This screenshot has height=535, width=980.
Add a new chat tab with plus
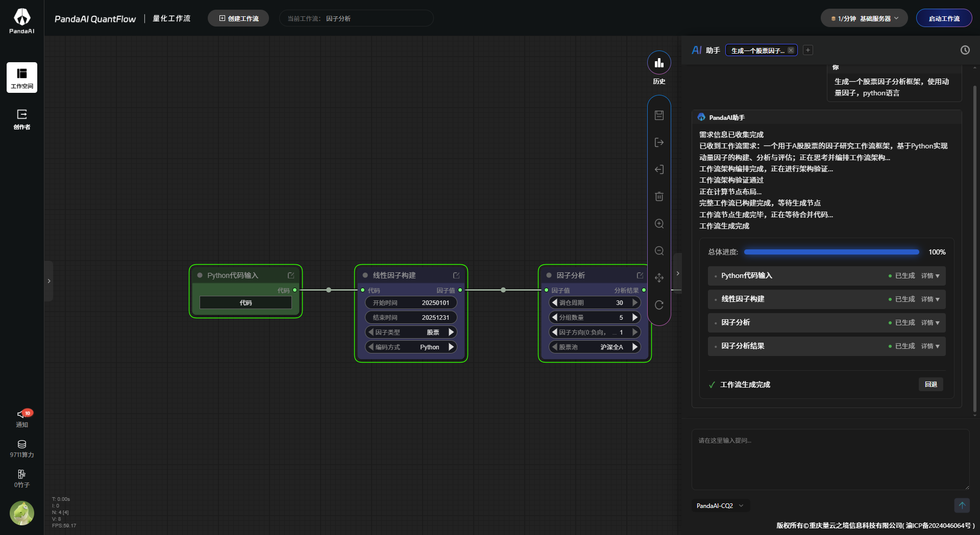coord(808,50)
